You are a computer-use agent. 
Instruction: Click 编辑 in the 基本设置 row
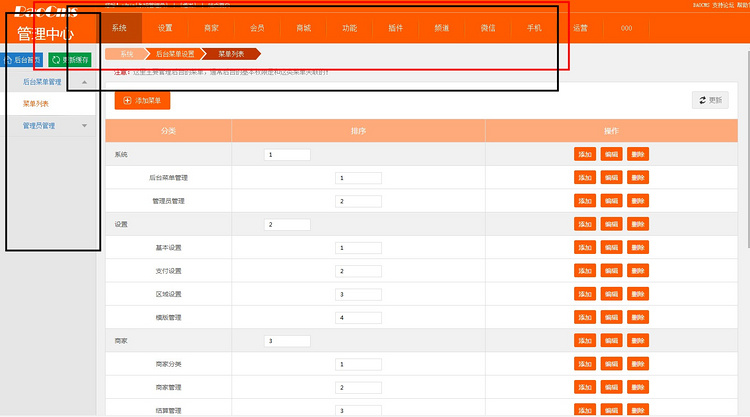pyautogui.click(x=611, y=247)
